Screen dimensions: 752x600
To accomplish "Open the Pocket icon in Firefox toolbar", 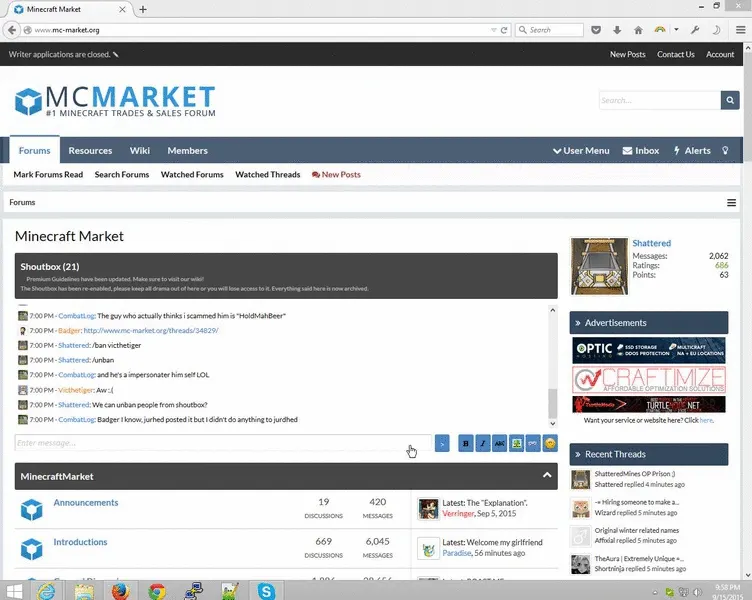I will (596, 30).
